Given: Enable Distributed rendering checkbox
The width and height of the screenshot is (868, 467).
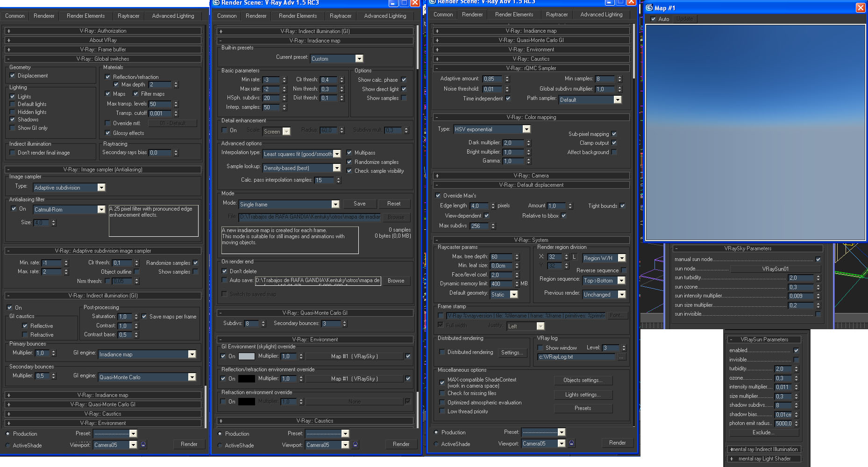Looking at the screenshot, I should [x=442, y=352].
